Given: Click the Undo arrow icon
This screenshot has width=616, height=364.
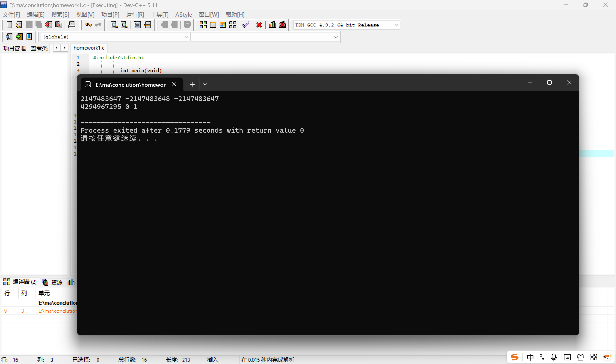Looking at the screenshot, I should (88, 25).
